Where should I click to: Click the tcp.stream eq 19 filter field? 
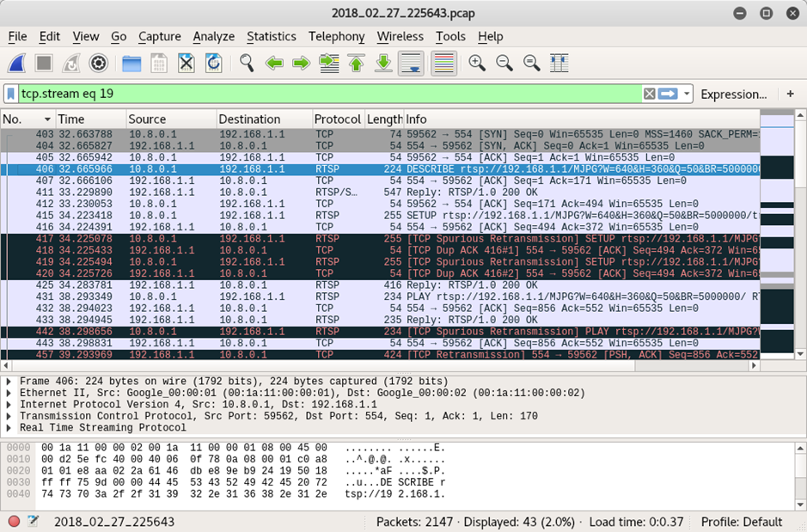click(327, 94)
